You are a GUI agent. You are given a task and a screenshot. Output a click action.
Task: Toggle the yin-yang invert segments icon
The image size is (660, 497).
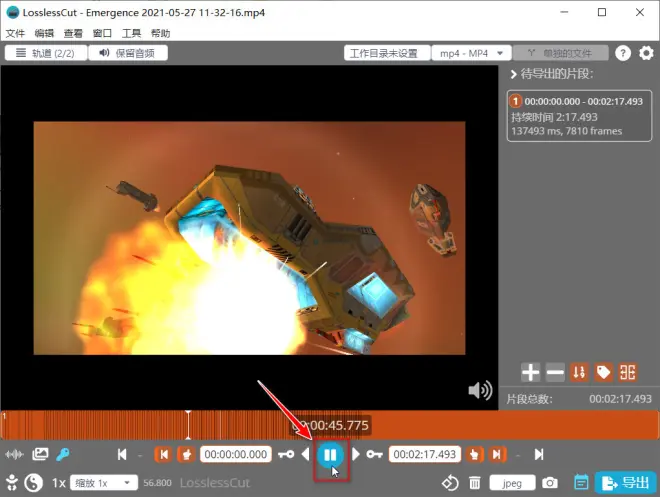(x=34, y=483)
